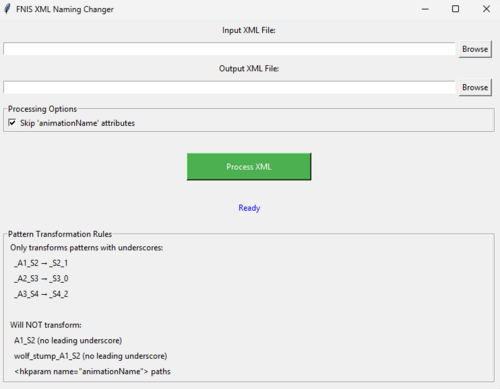Click 'wolf_stump_A1_S2 (no leading underscore)' line

pos(91,356)
